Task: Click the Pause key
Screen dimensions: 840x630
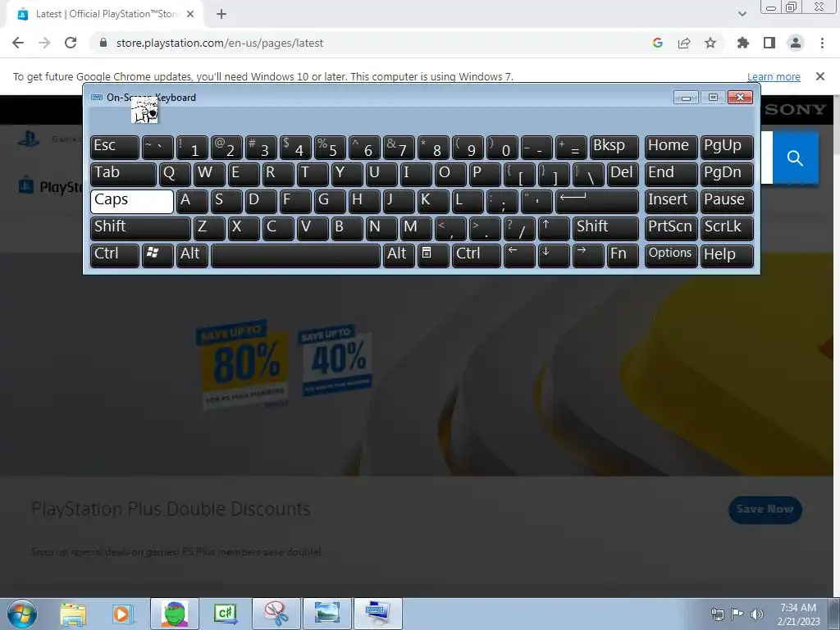Action: point(727,201)
